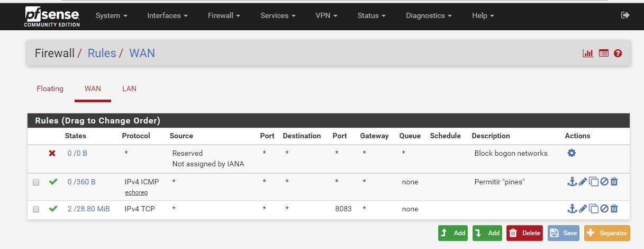Click the red Delete button

pos(524,233)
